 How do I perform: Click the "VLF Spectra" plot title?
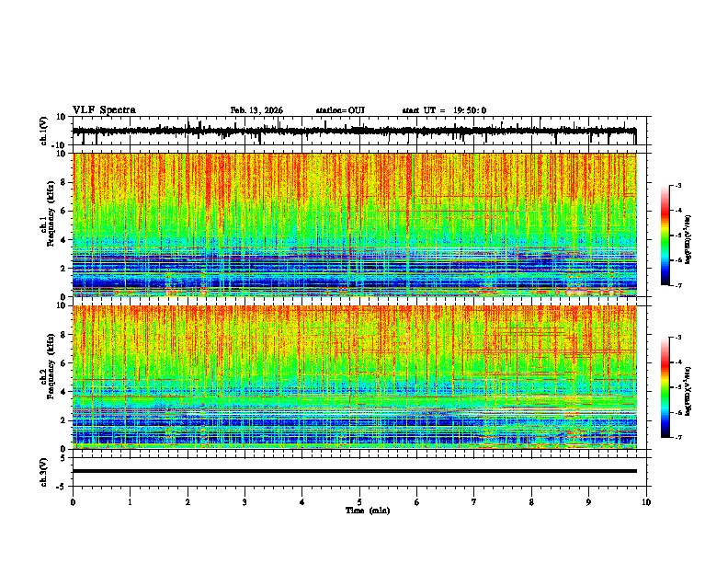point(104,110)
